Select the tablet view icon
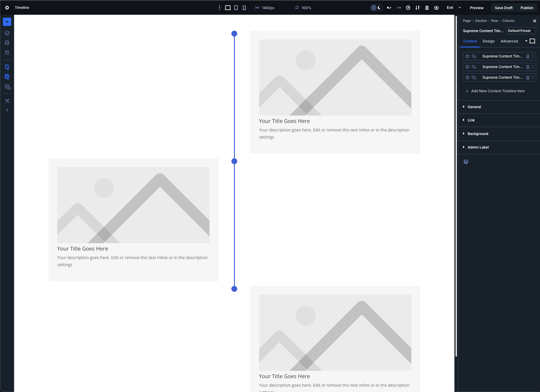 pos(236,8)
